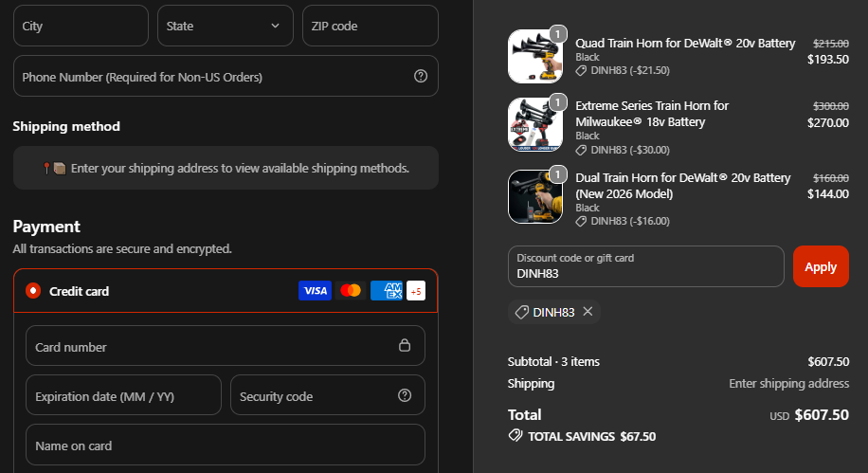Focus the Name on card field

click(x=226, y=445)
